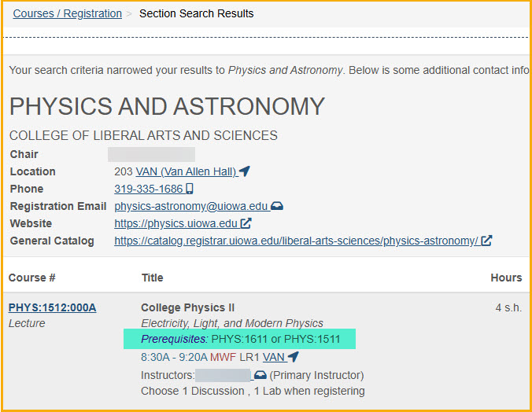Screen dimensions: 532x412
Task: Click the external link icon after physics.uiowa.edu
Action: click(x=246, y=223)
